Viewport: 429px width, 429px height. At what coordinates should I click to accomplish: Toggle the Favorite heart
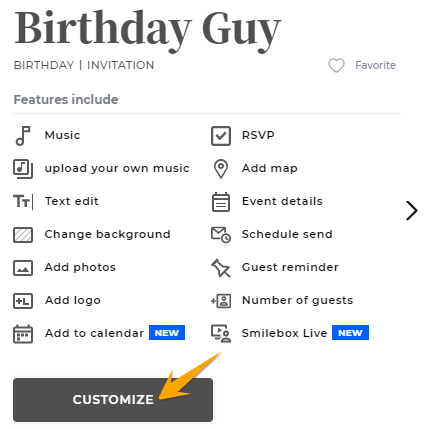pyautogui.click(x=336, y=65)
